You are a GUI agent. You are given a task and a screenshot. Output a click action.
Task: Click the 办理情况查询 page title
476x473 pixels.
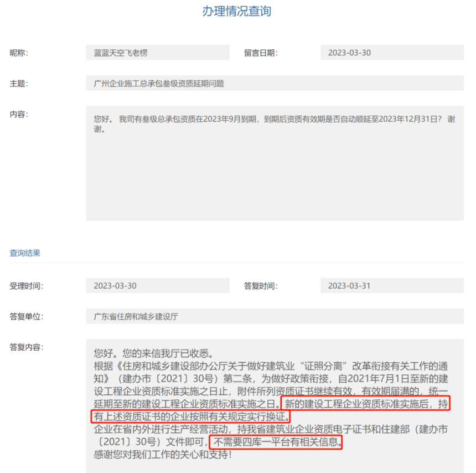tap(237, 11)
